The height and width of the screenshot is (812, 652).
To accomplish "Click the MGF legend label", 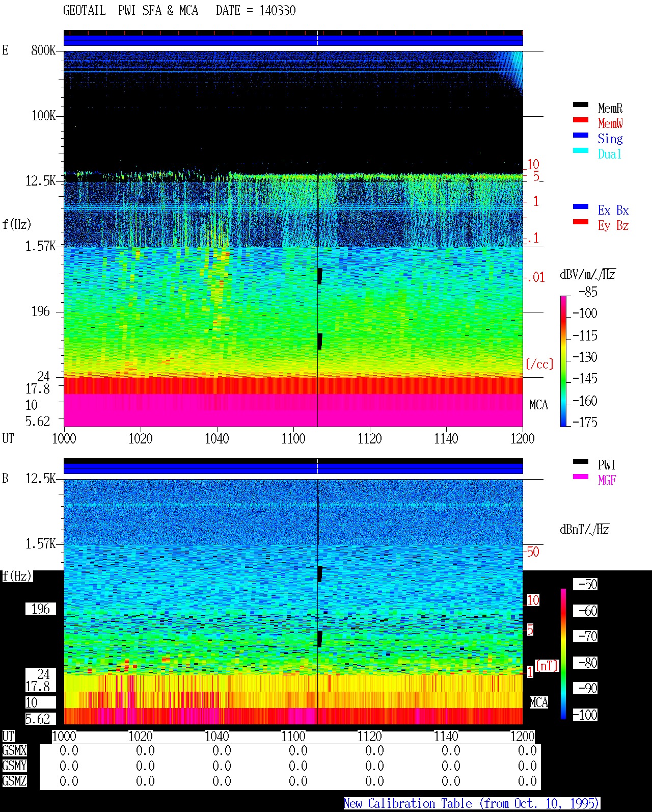I will [607, 480].
